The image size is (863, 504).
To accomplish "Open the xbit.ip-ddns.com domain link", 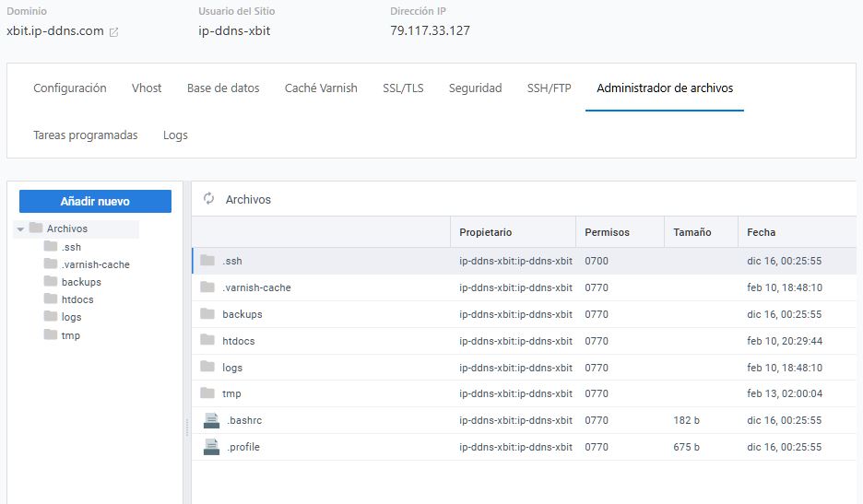I will click(x=55, y=30).
